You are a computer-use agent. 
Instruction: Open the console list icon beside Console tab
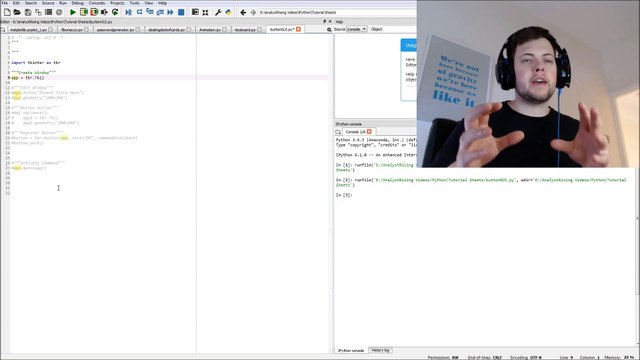pyautogui.click(x=338, y=132)
